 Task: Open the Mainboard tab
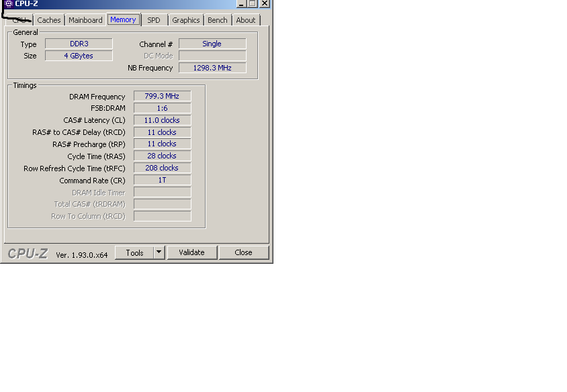click(85, 20)
